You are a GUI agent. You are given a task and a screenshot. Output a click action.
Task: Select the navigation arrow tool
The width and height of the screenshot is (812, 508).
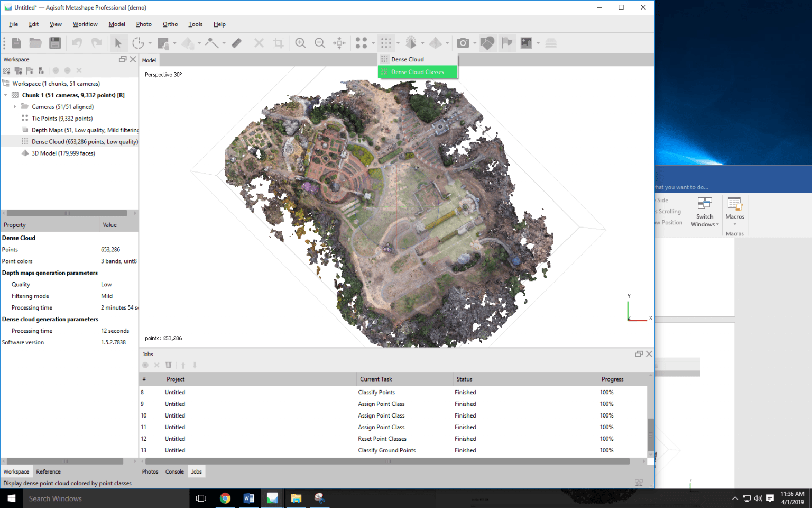pyautogui.click(x=118, y=43)
